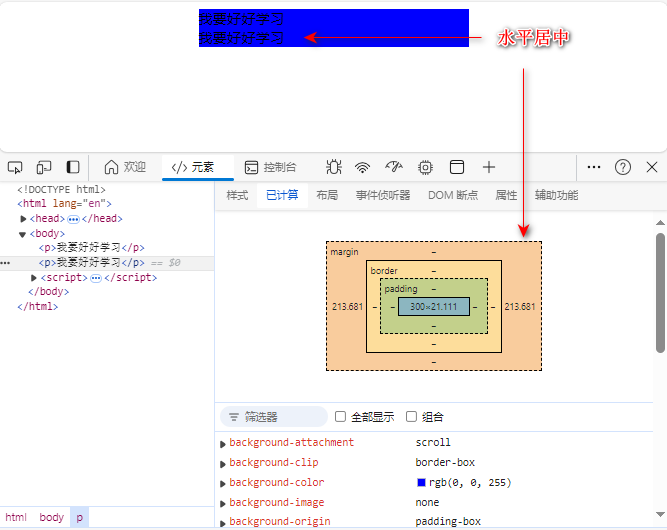Click the scrollbar up arrow
667x530 pixels.
[660, 222]
